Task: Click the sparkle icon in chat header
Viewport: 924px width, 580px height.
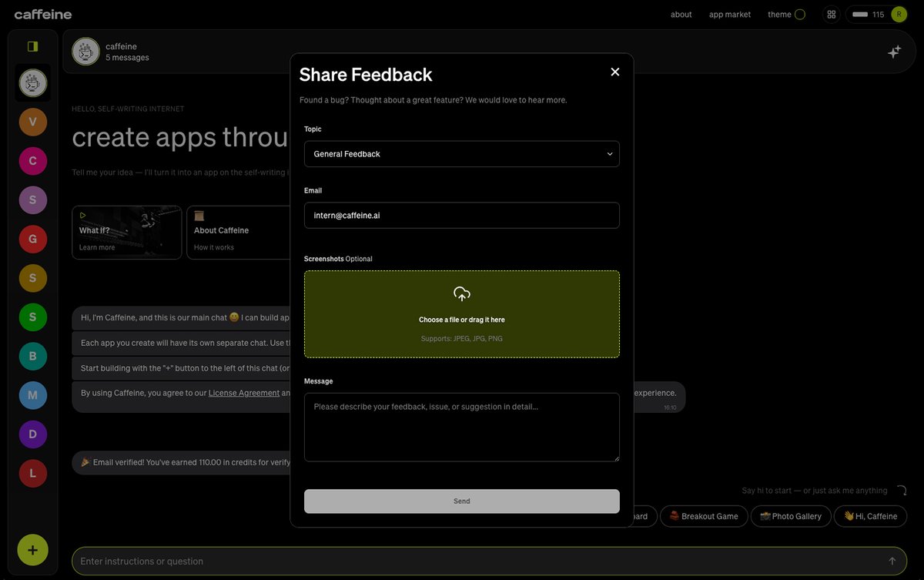Action: tap(894, 52)
